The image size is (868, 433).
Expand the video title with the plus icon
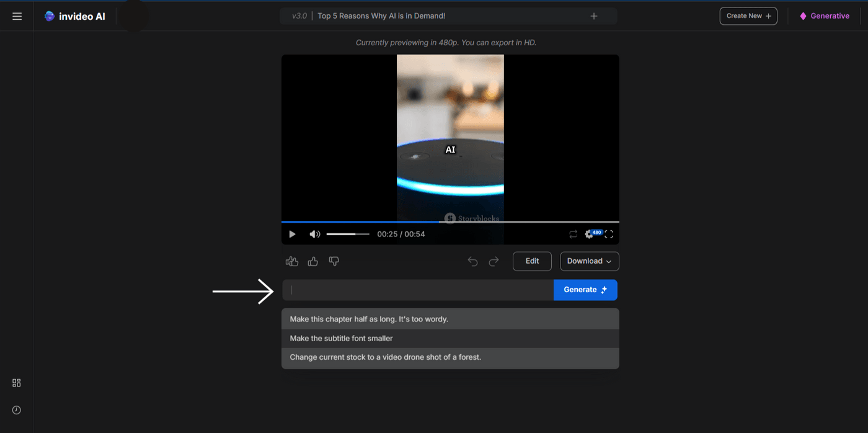[593, 16]
